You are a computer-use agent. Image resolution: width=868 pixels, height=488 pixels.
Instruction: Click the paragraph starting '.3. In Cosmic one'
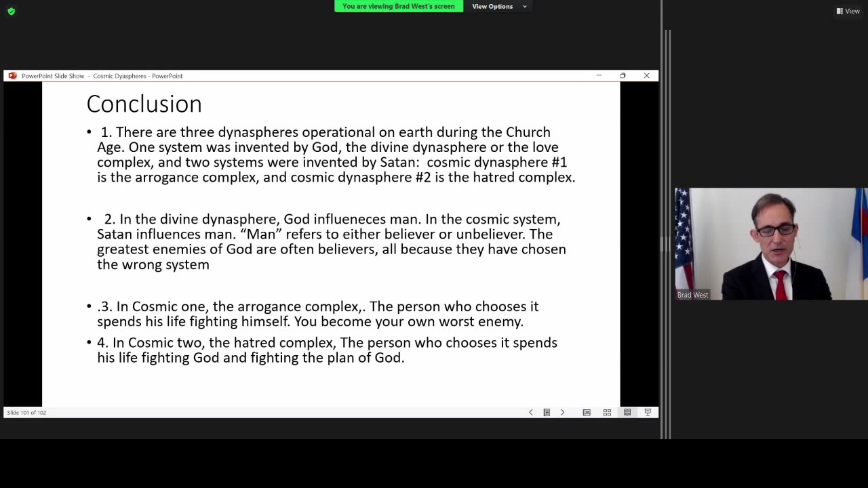tap(317, 314)
